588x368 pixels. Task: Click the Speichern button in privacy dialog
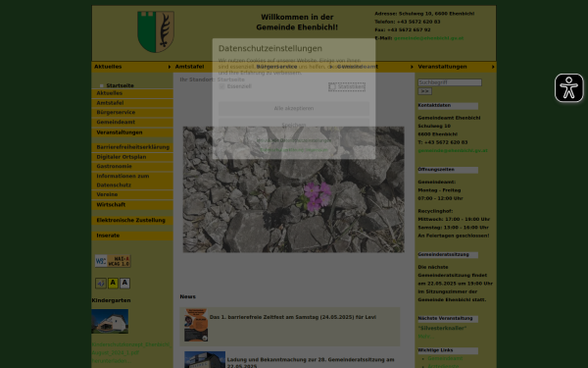294,125
